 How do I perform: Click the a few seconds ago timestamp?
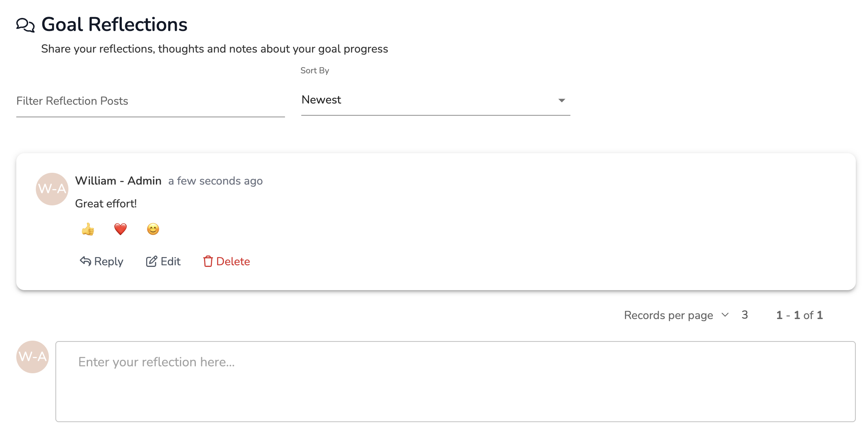click(x=215, y=181)
